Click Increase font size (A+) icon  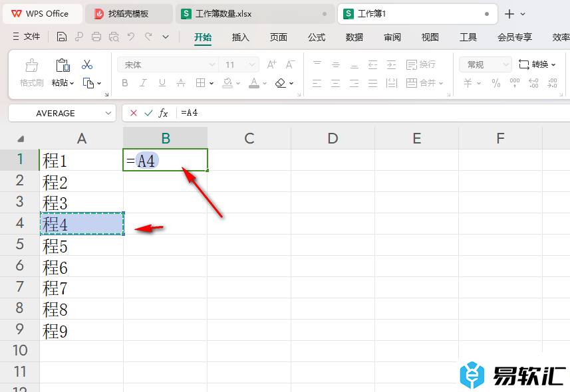point(271,64)
